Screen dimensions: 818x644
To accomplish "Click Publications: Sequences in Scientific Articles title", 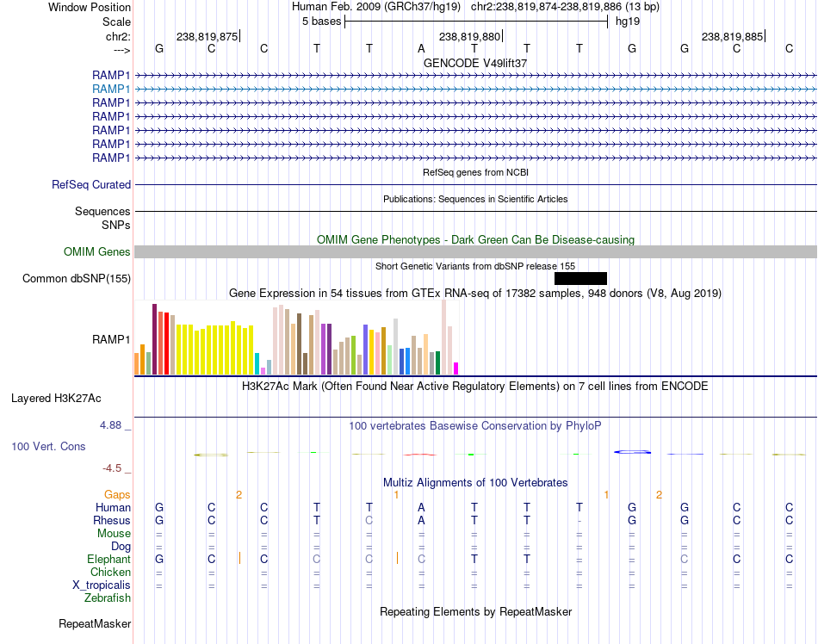I will tap(475, 199).
